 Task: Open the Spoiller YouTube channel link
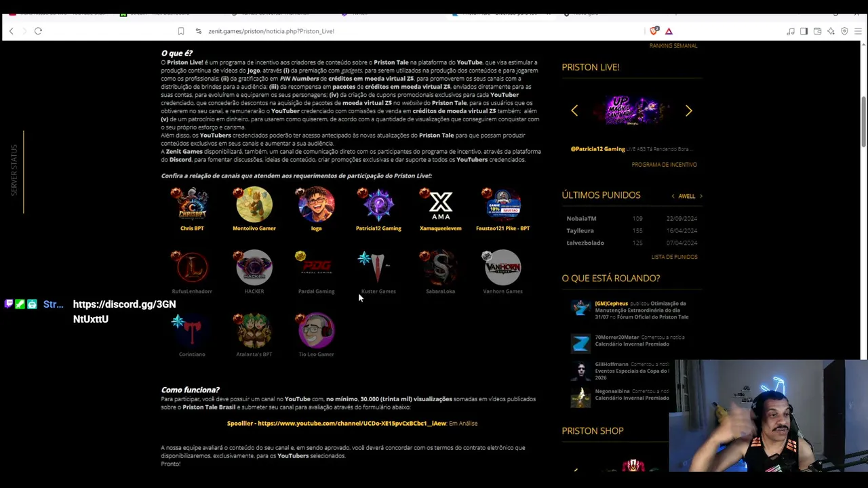coord(336,424)
